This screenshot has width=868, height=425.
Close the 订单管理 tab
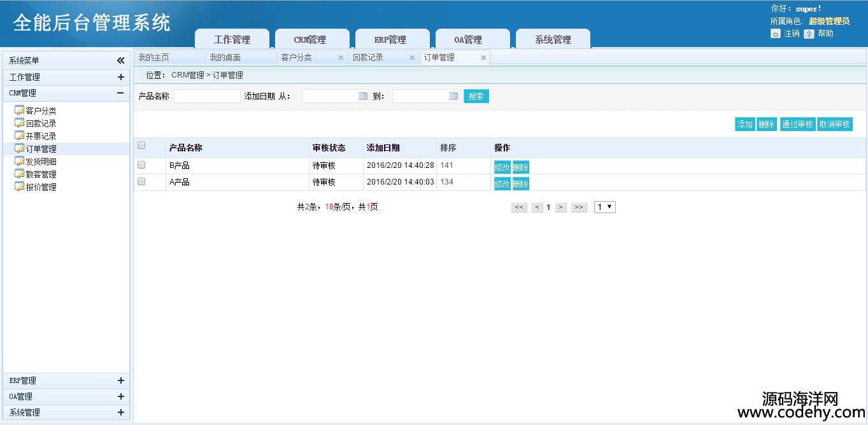pos(483,57)
